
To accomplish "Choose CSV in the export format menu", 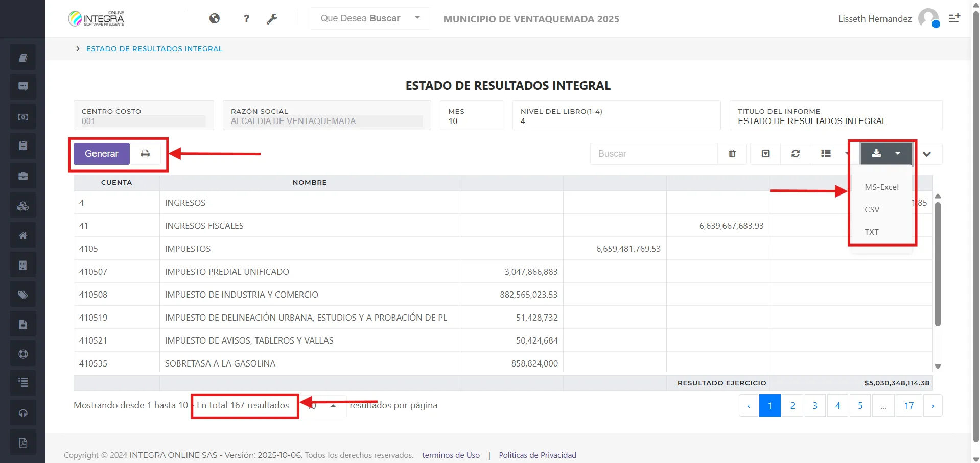I will 872,209.
